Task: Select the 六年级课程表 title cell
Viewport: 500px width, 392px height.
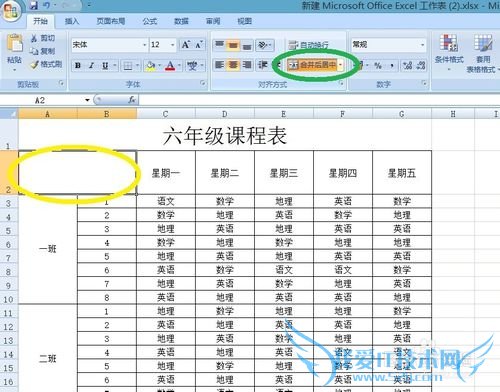Action: (x=225, y=135)
